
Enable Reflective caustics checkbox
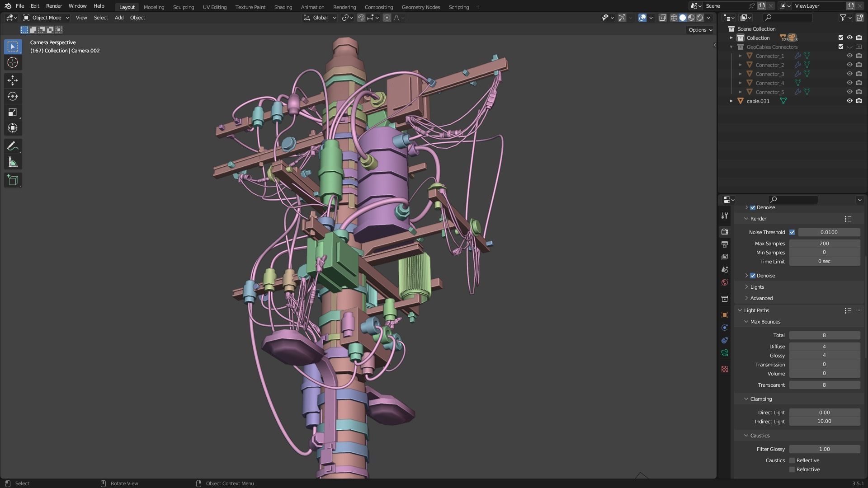click(x=792, y=460)
